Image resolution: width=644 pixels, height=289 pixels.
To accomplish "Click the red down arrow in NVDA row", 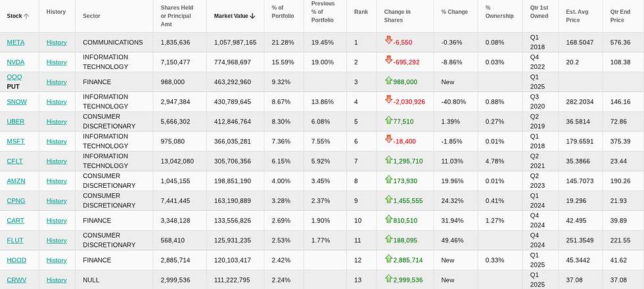I will point(388,60).
